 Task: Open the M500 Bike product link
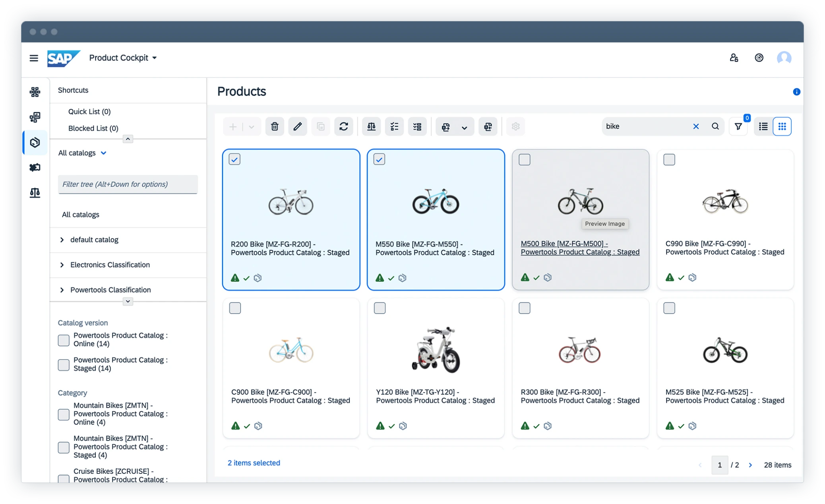click(x=580, y=248)
